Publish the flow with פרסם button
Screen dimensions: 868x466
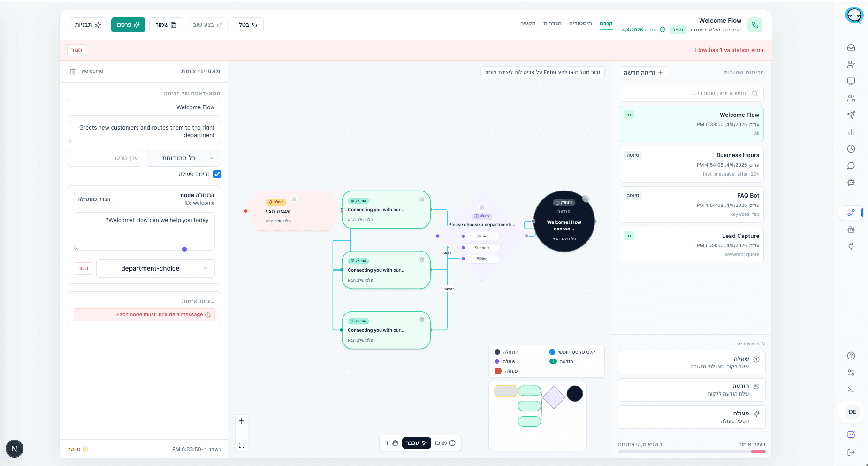point(128,25)
